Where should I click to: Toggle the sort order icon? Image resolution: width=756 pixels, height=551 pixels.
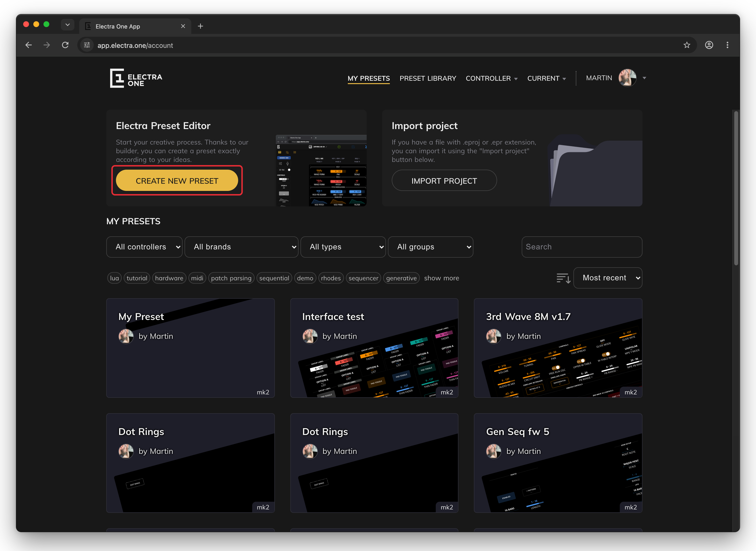(x=563, y=278)
